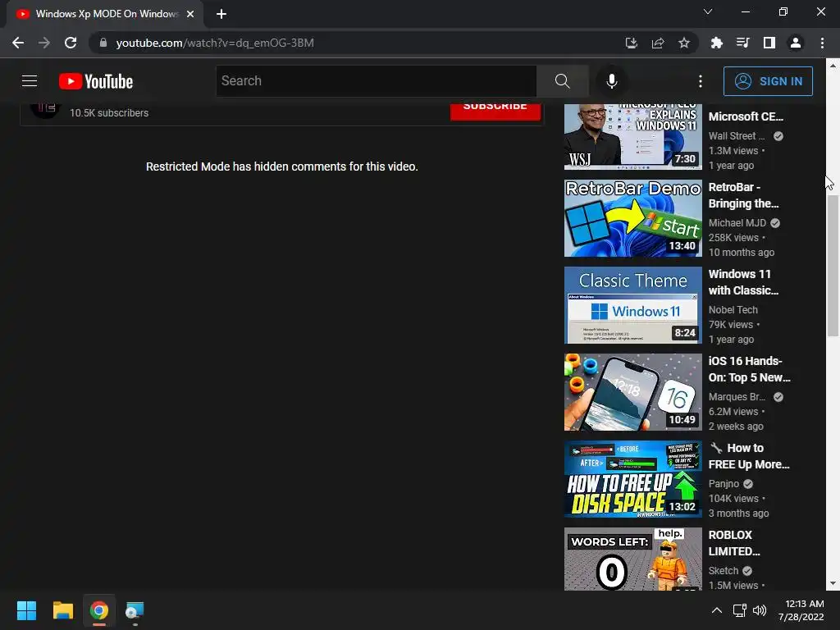Open How To Free Up Disk Space thumbnail

click(632, 479)
